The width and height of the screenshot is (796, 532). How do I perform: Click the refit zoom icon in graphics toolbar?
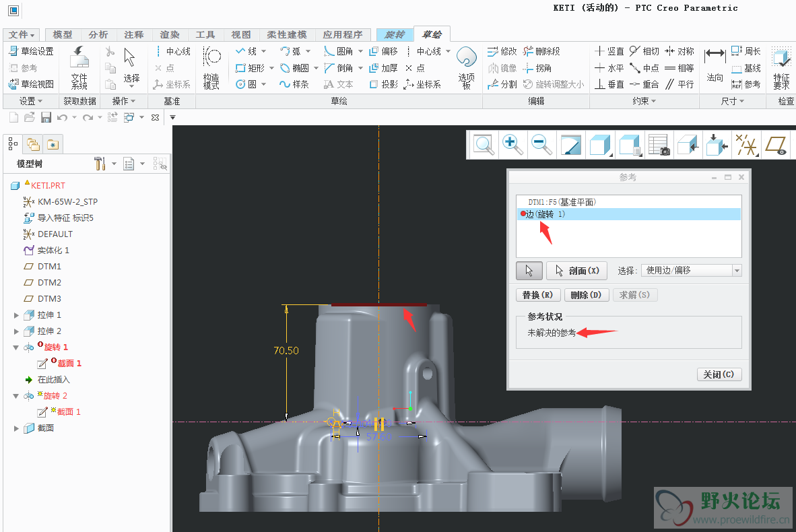(484, 145)
